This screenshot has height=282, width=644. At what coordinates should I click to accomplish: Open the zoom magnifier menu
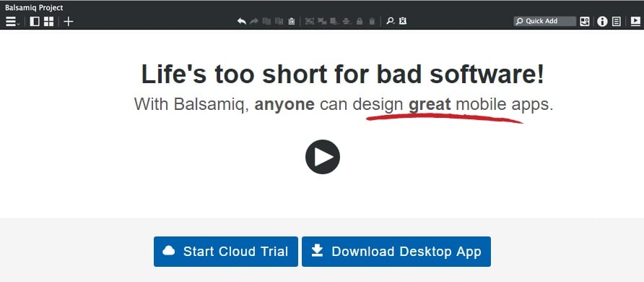[x=390, y=22]
